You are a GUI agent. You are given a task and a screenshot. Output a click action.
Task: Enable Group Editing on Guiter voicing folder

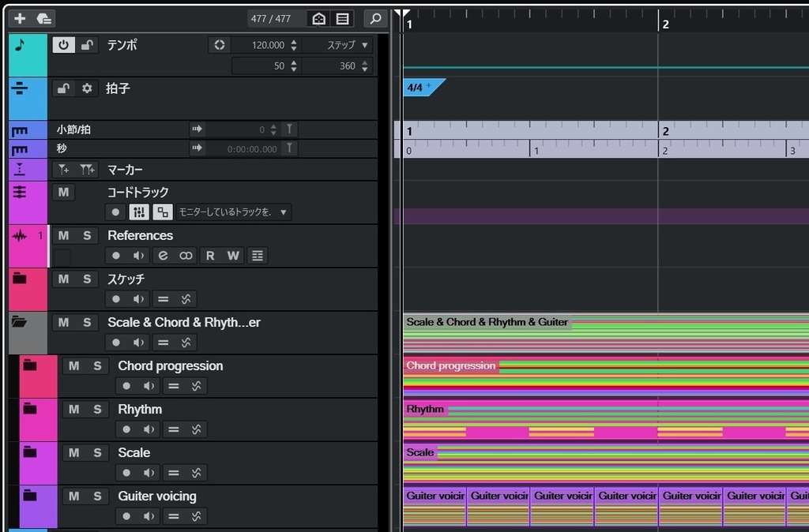172,515
